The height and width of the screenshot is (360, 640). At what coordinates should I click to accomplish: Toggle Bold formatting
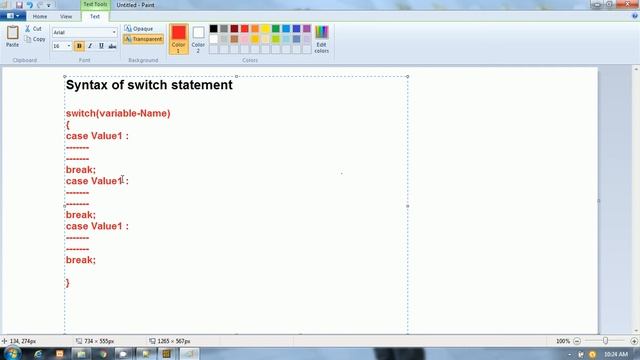coord(79,46)
